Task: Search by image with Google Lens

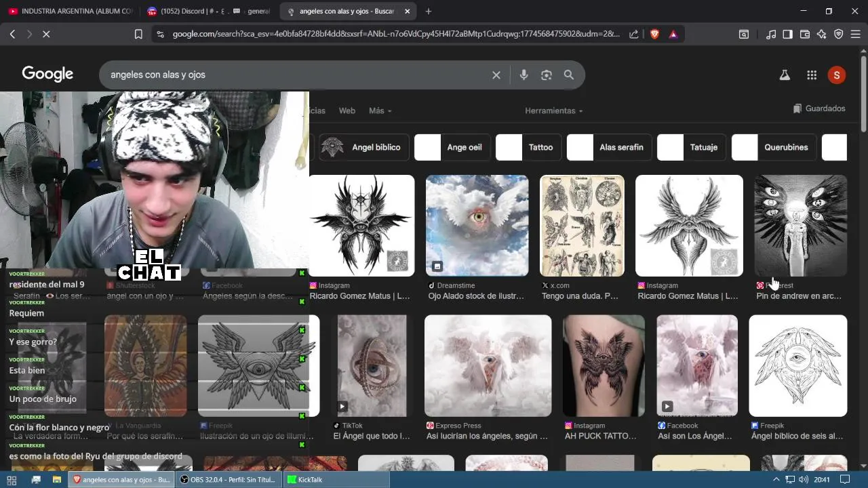Action: point(547,75)
